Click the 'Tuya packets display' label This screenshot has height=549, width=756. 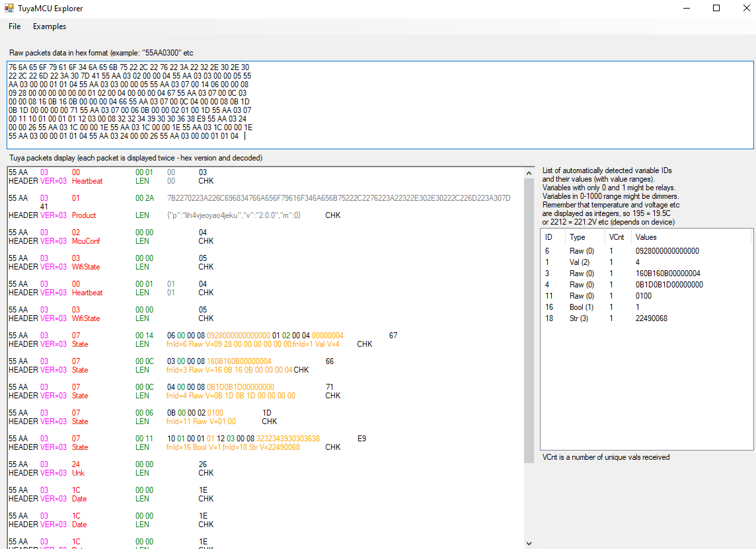click(x=136, y=158)
